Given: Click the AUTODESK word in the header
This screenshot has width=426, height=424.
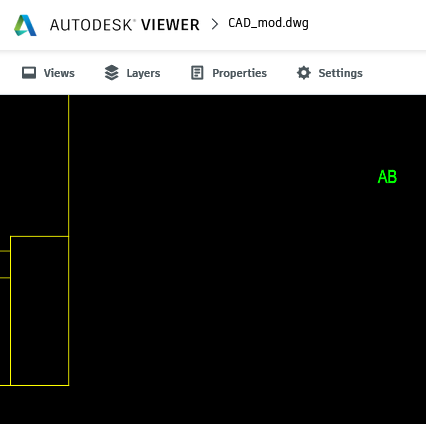Looking at the screenshot, I should [x=92, y=25].
